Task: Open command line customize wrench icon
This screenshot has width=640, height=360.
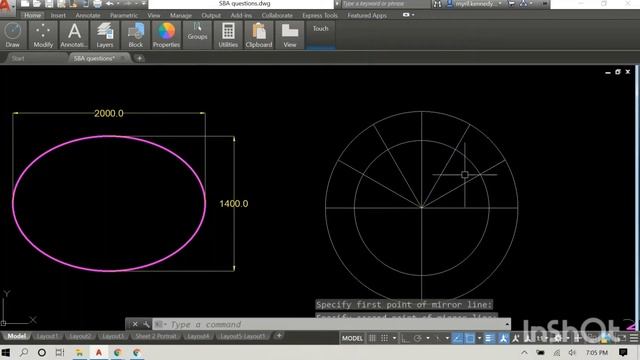Action: (x=146, y=324)
